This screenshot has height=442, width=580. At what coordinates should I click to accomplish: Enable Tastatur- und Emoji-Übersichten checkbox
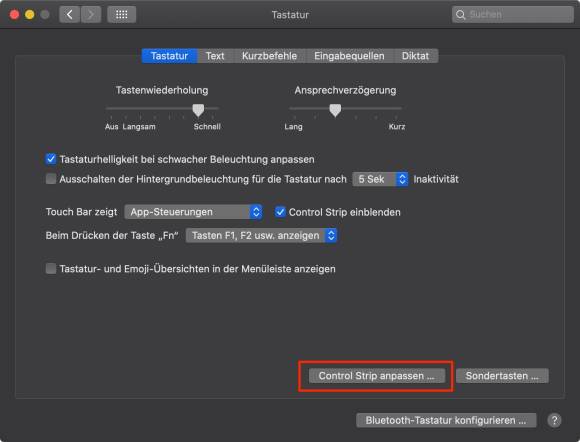coord(51,269)
